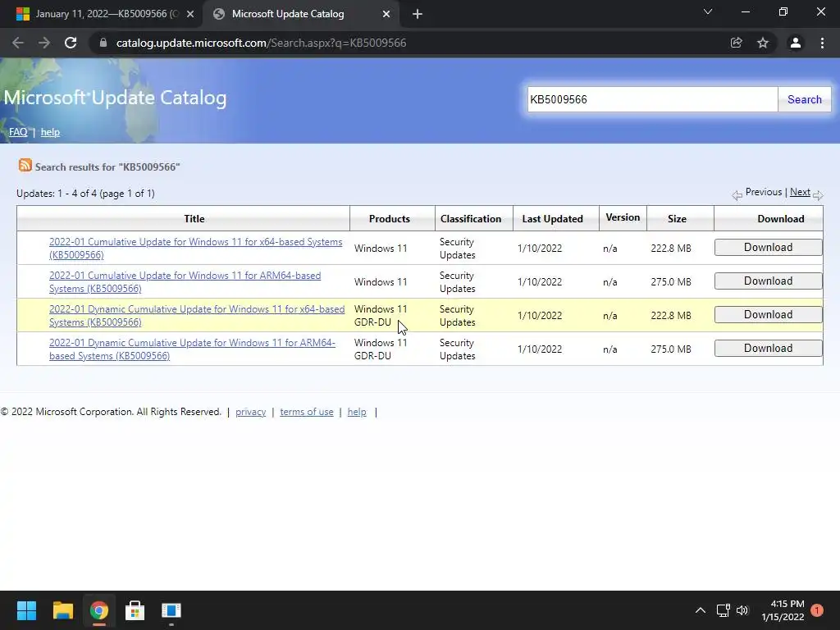840x630 pixels.
Task: Open the help link under the header
Action: [50, 132]
